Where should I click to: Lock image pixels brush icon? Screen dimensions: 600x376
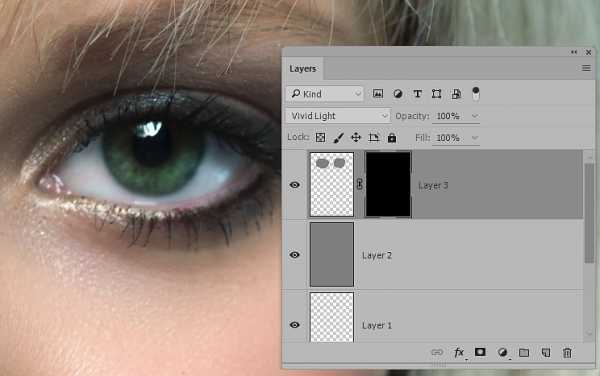(x=338, y=138)
